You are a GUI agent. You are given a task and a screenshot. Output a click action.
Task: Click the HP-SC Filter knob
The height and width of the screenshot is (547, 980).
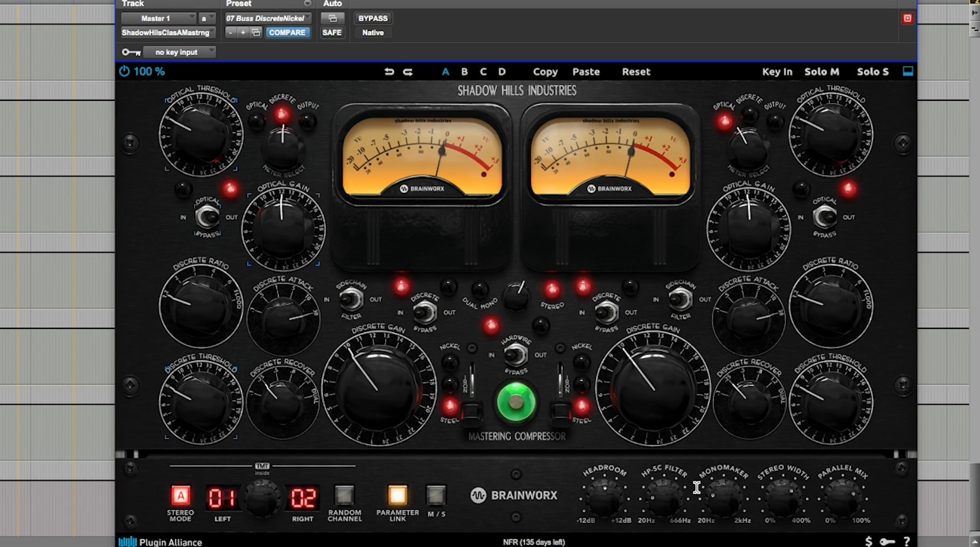pos(664,498)
